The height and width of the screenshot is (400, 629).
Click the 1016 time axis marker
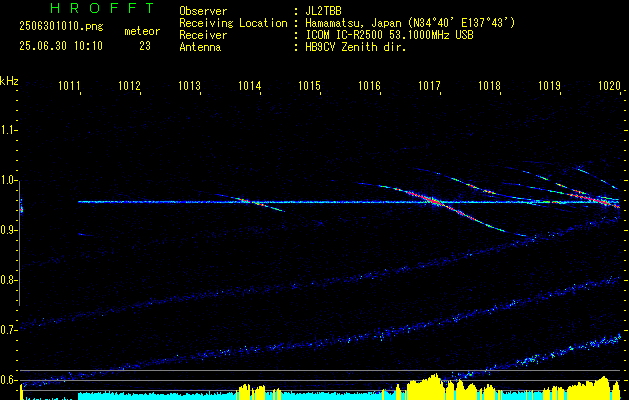click(369, 86)
